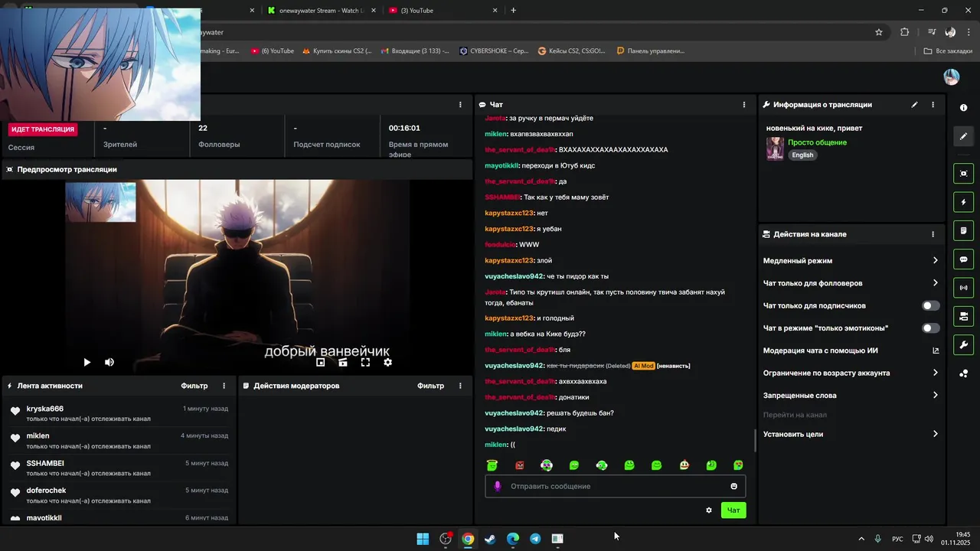Expand the Установить цели option
The width and height of the screenshot is (980, 551).
pyautogui.click(x=851, y=434)
